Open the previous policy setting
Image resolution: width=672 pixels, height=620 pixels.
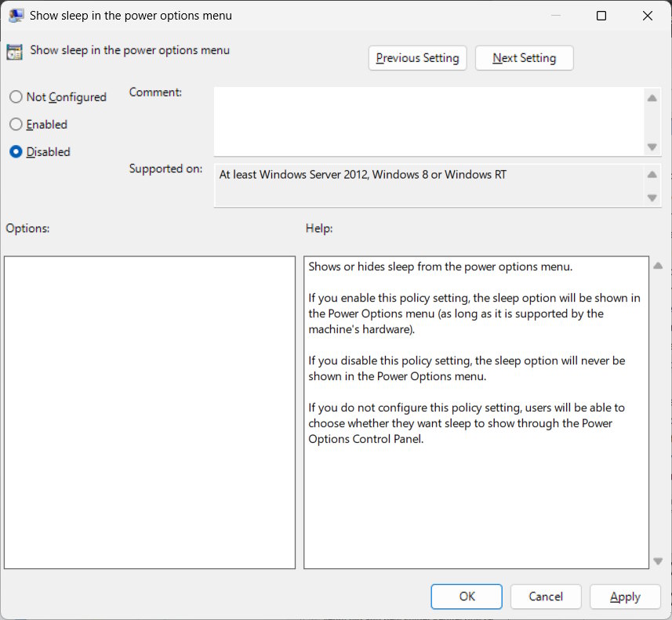coord(417,57)
